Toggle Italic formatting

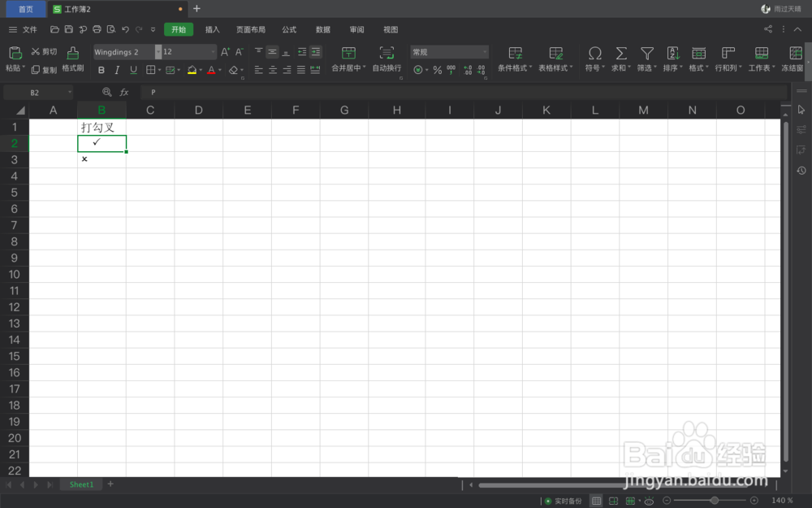pyautogui.click(x=117, y=70)
